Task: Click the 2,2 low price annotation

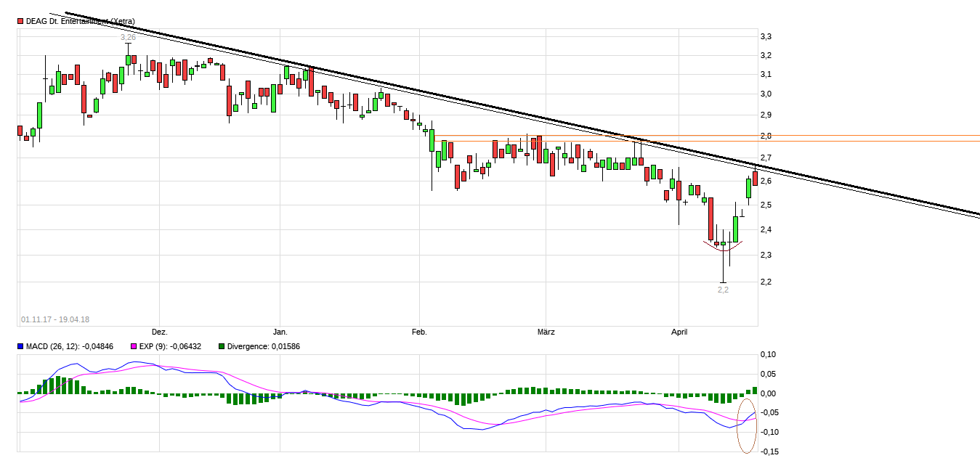Action: click(723, 290)
